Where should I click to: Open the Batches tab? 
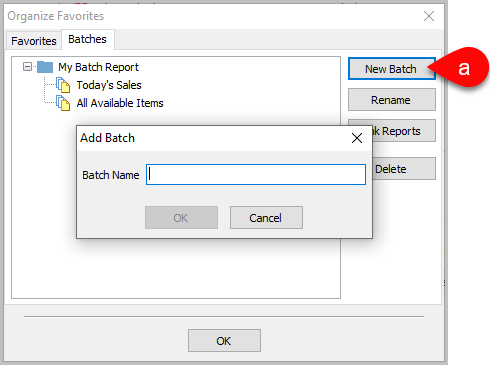(x=87, y=39)
